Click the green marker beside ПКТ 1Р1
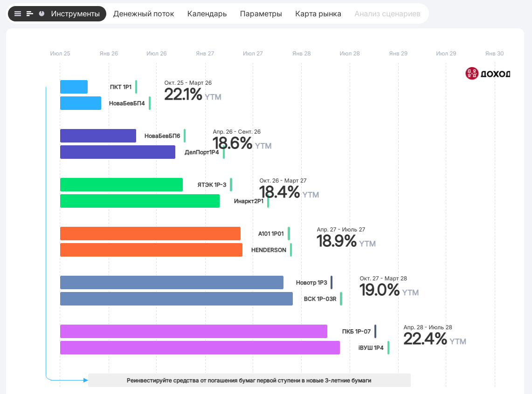The height and width of the screenshot is (394, 532). [x=136, y=87]
